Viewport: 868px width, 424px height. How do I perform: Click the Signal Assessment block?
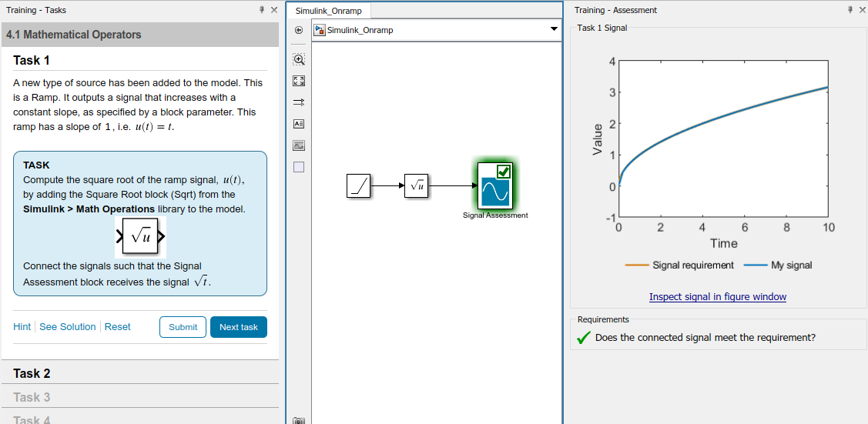click(495, 185)
